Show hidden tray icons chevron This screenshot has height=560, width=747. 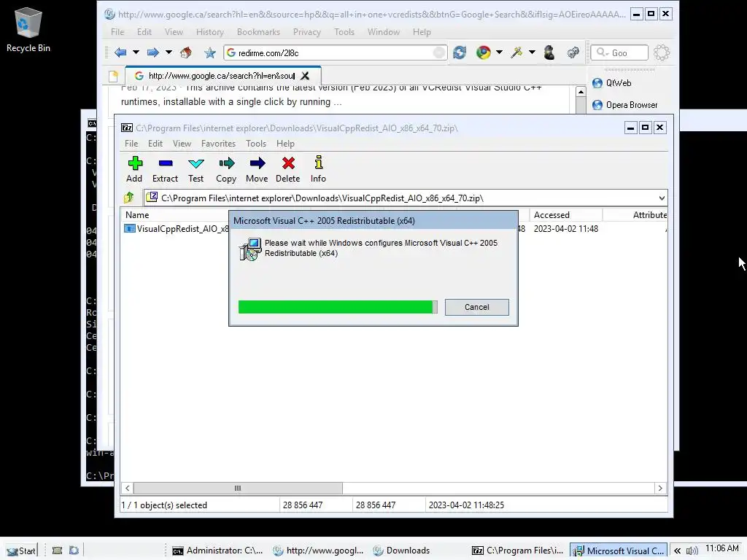[x=677, y=551]
